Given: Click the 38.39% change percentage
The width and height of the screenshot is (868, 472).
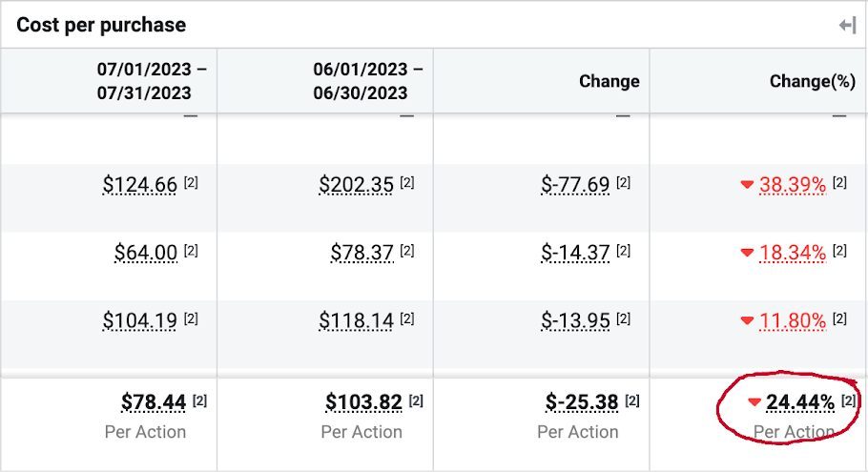Looking at the screenshot, I should (793, 185).
